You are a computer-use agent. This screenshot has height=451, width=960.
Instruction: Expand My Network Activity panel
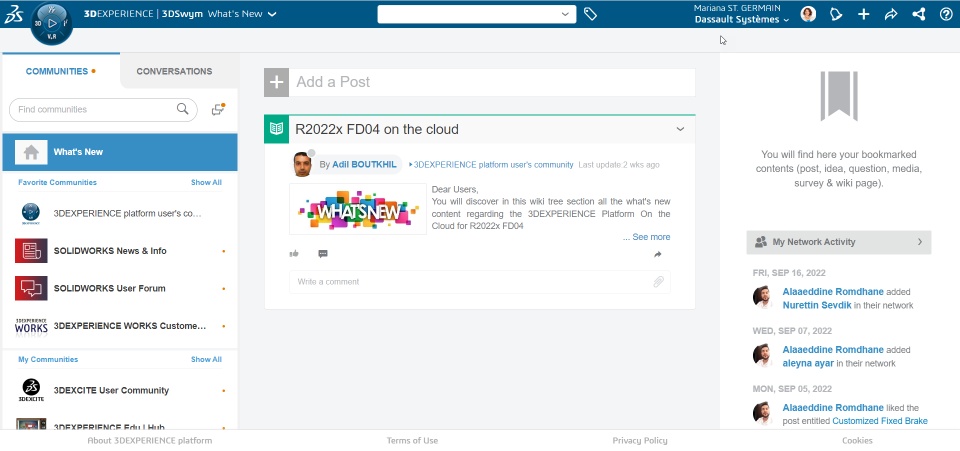click(x=839, y=242)
